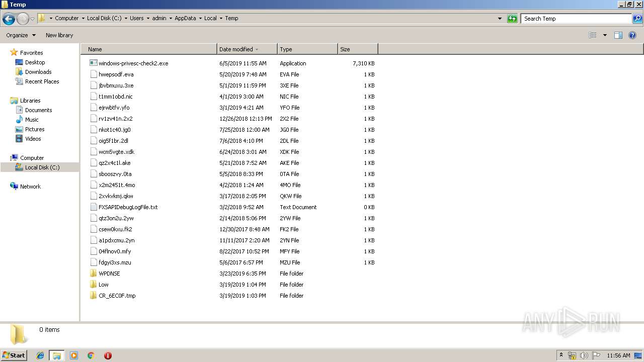Click the Refresh button beside address bar
Viewport: 644px width, 362px height.
pos(512,19)
